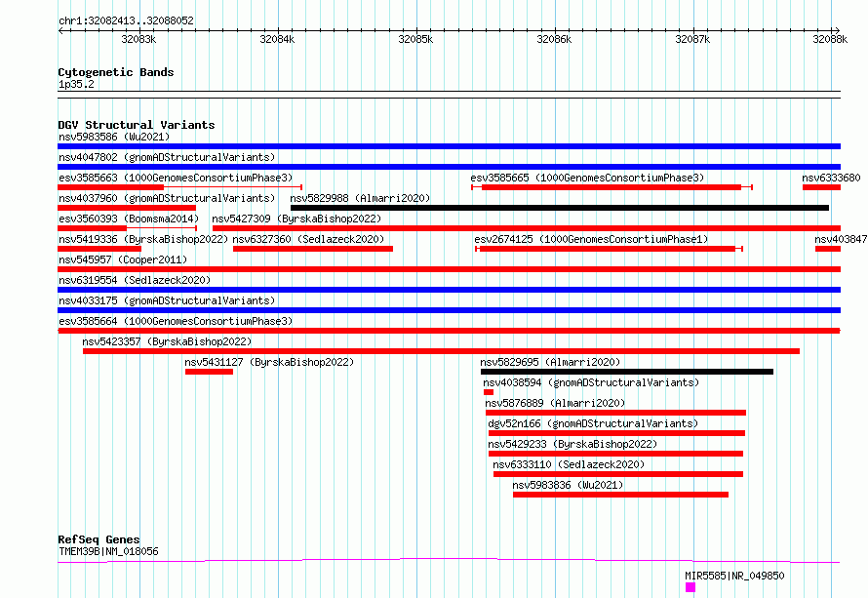
Task: Select dgv52n166 gnomADStructuralVariants label
Action: [593, 423]
